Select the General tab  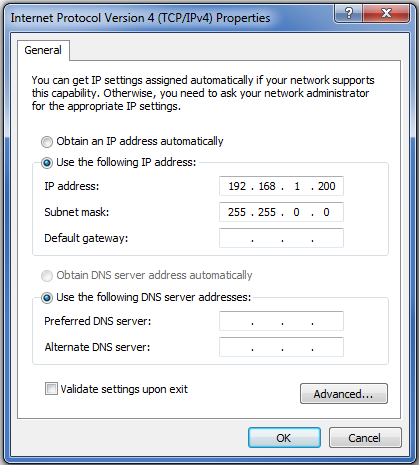pos(43,50)
